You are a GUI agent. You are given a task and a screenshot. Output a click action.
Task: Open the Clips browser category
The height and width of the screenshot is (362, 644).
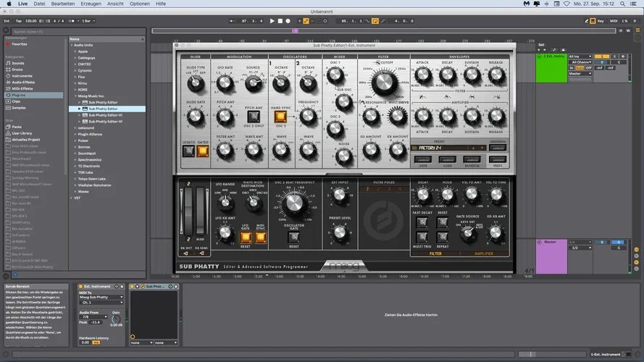(17, 101)
